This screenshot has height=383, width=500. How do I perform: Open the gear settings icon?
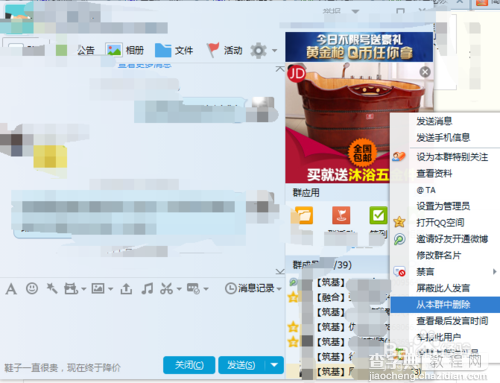click(x=258, y=51)
